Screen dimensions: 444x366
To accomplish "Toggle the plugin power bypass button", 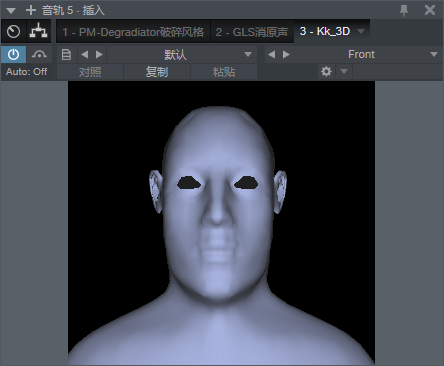I will [13, 54].
